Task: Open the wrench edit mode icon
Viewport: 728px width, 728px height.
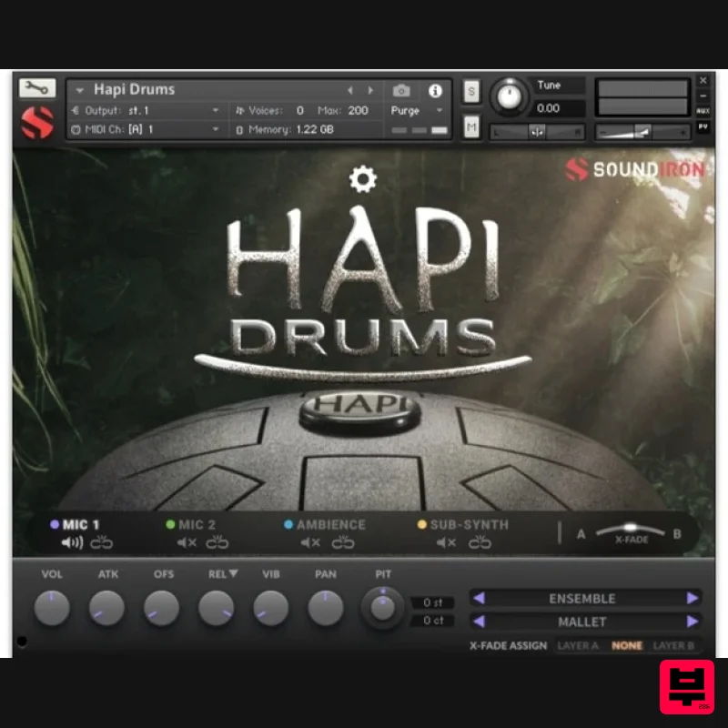Action: 37,87
